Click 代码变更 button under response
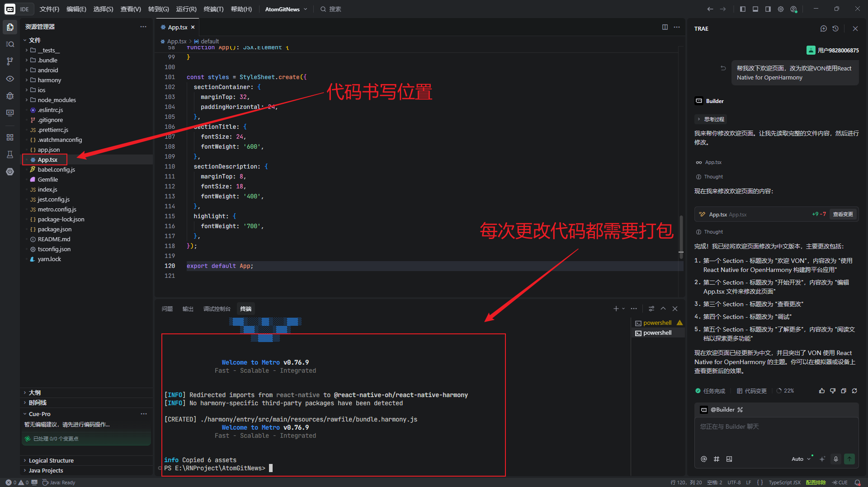Image resolution: width=868 pixels, height=487 pixels. pyautogui.click(x=752, y=391)
